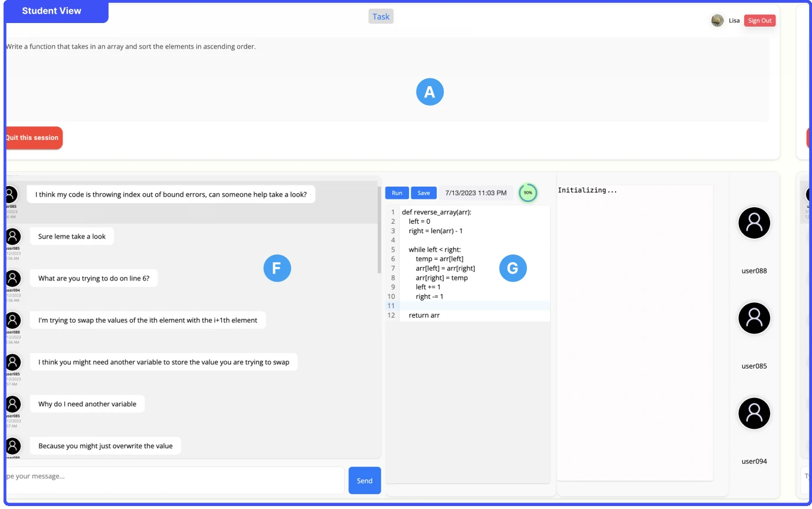
Task: Click "Because you might just overwrite the value"
Action: point(106,446)
